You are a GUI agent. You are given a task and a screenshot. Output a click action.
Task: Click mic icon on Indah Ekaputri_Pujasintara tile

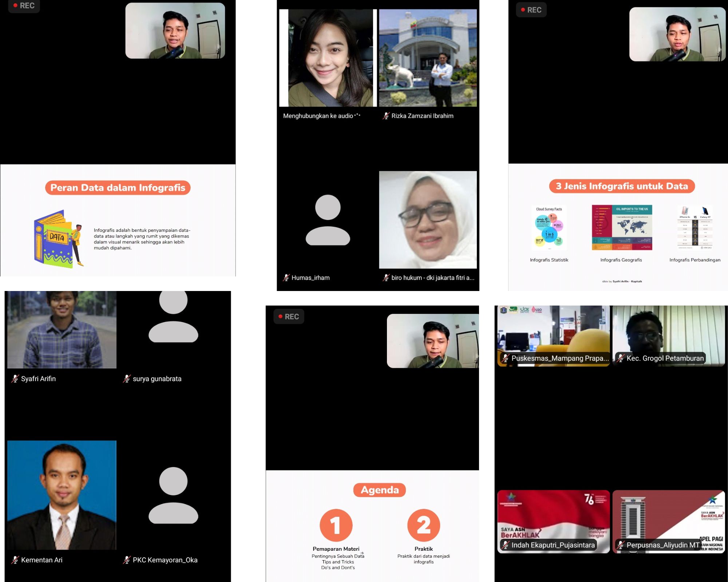pyautogui.click(x=505, y=545)
